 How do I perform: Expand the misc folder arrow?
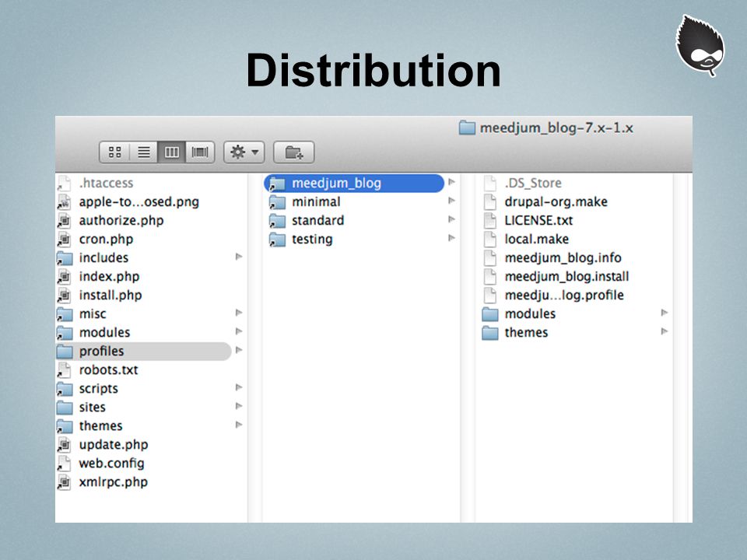(x=239, y=313)
